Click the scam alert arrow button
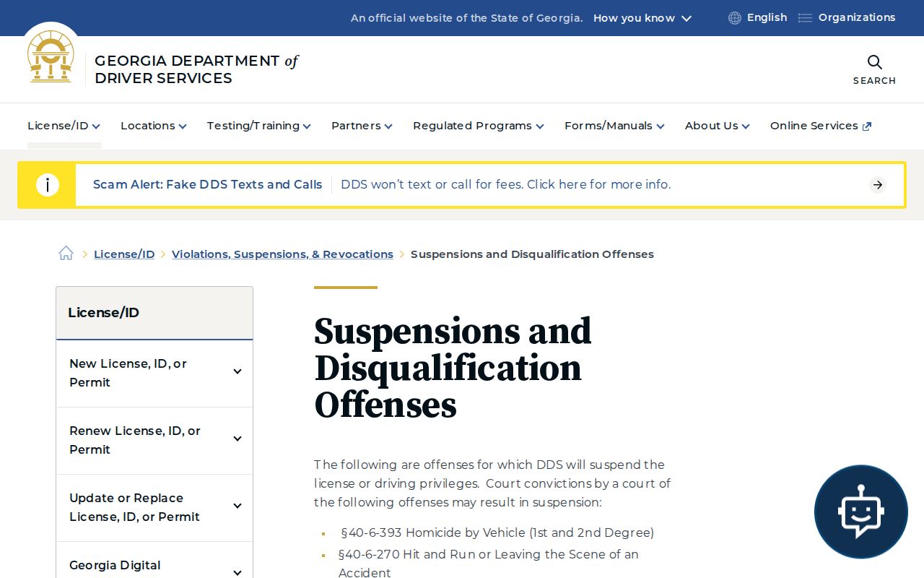Image resolution: width=924 pixels, height=578 pixels. click(x=878, y=185)
